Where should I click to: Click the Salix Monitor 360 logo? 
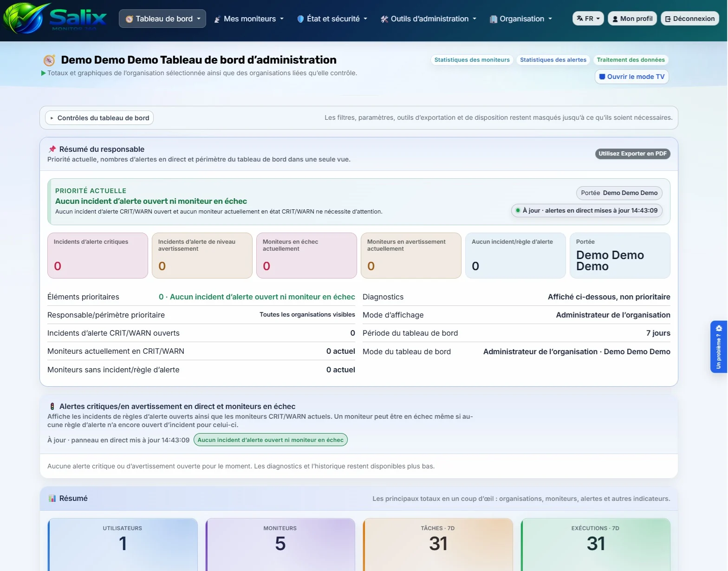pos(55,18)
